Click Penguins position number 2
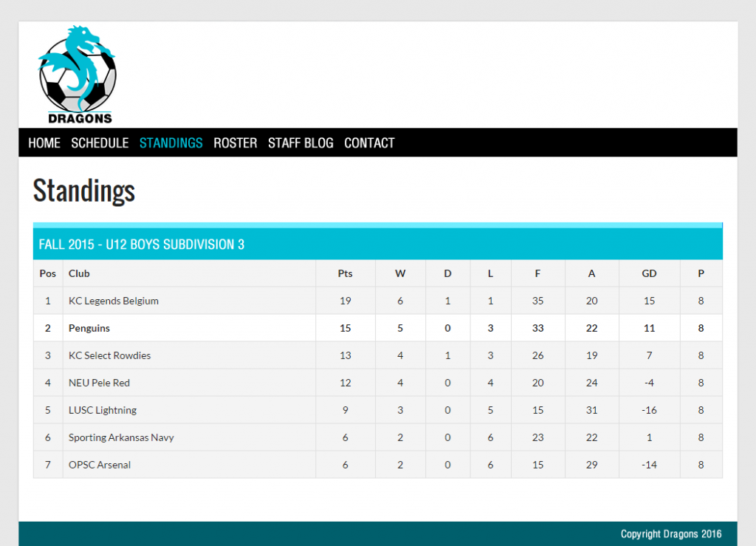 (48, 329)
